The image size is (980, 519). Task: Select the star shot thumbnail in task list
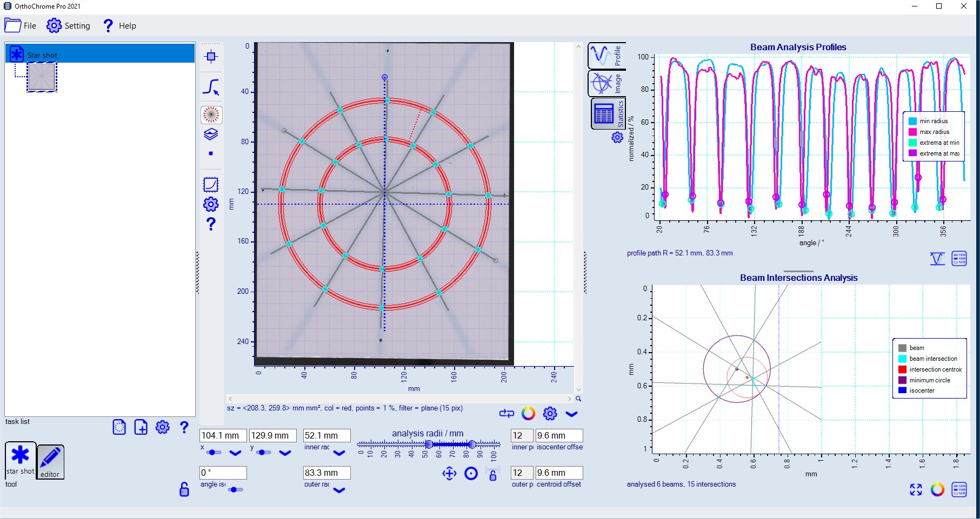[x=42, y=77]
